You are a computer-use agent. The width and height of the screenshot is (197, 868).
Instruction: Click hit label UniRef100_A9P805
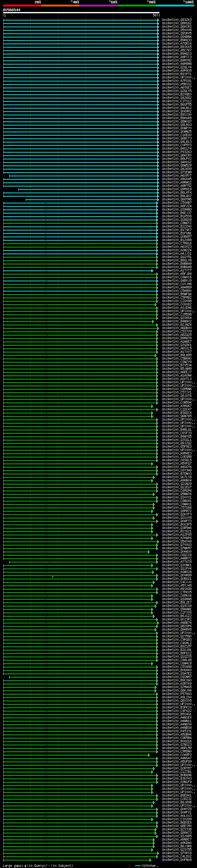click(177, 71)
